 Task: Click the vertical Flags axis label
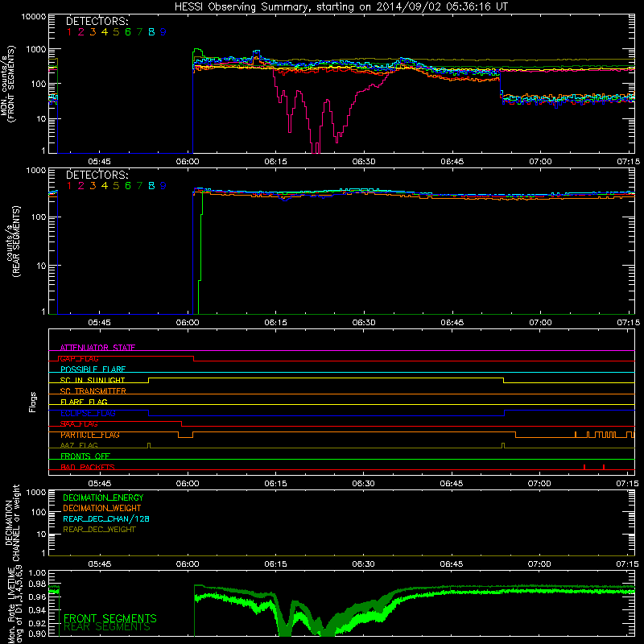(x=33, y=402)
